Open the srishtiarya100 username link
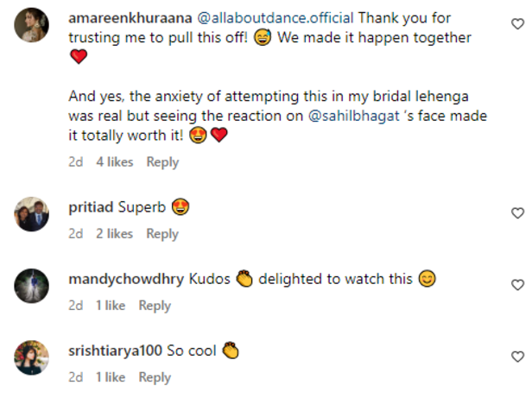 point(115,351)
